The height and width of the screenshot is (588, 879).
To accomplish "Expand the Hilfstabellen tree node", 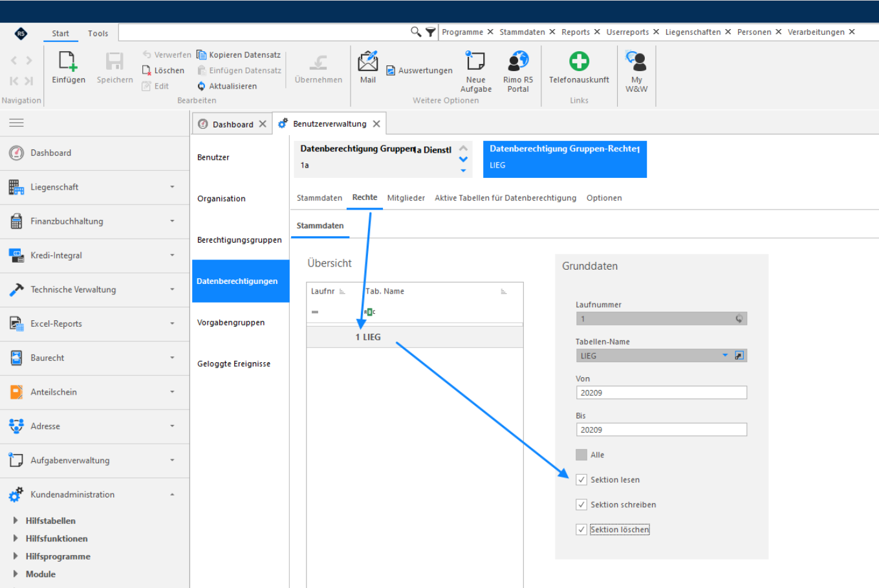I will click(16, 521).
